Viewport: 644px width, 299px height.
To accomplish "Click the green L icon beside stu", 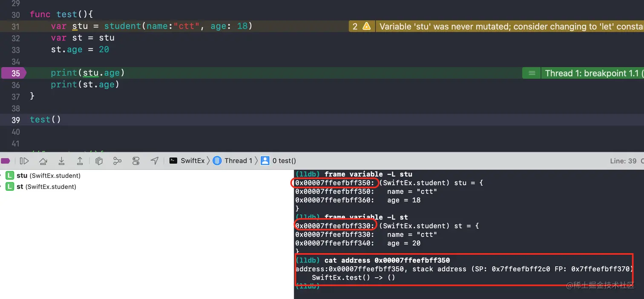I will 10,175.
